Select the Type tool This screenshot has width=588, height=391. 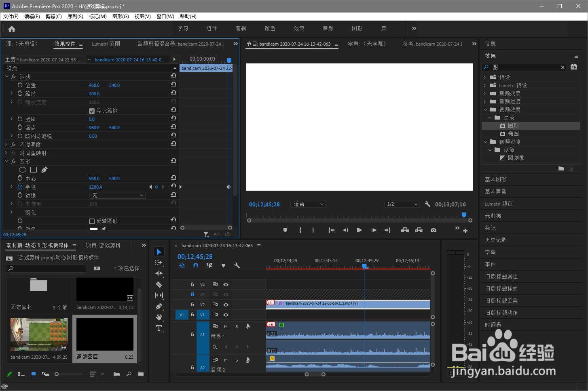pyautogui.click(x=159, y=328)
